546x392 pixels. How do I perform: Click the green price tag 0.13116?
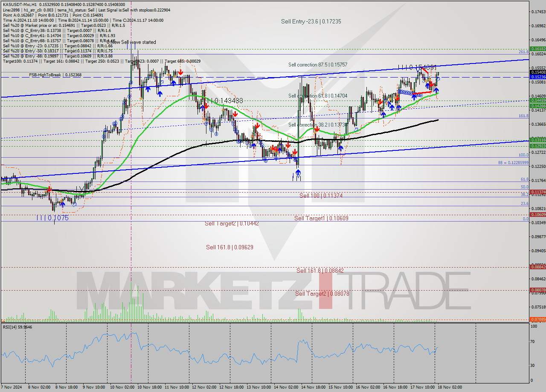click(x=537, y=140)
